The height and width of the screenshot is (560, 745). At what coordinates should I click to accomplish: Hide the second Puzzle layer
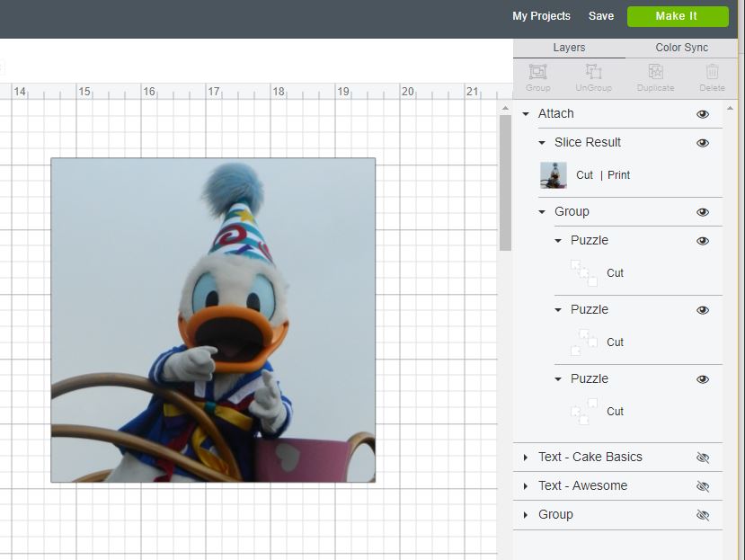tap(703, 310)
